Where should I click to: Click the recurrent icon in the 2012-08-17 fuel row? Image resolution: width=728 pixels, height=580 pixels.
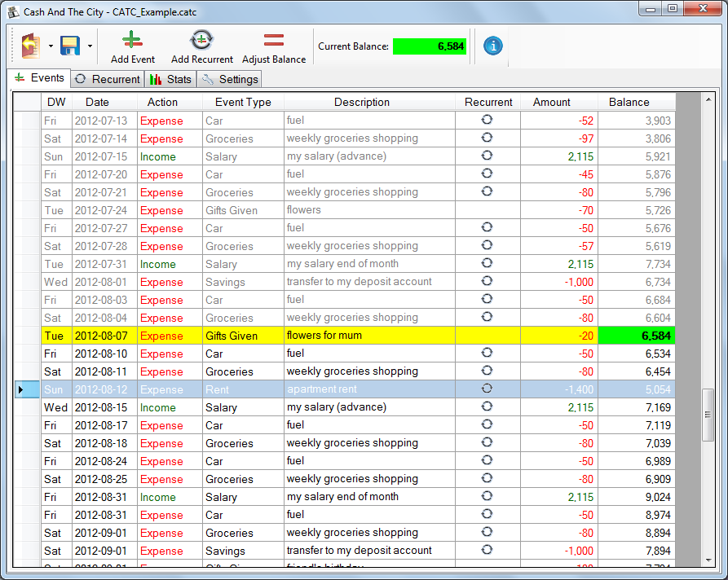(487, 424)
